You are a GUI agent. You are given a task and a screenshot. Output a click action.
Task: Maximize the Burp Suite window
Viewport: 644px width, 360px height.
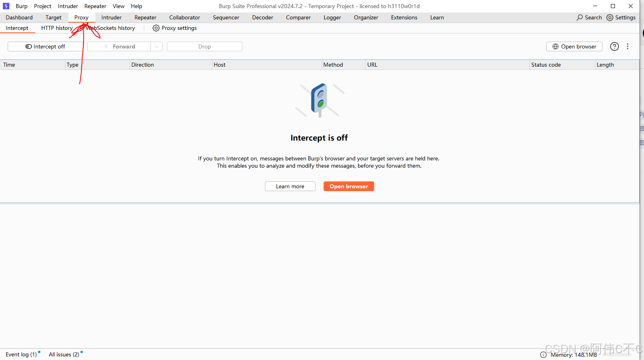613,6
